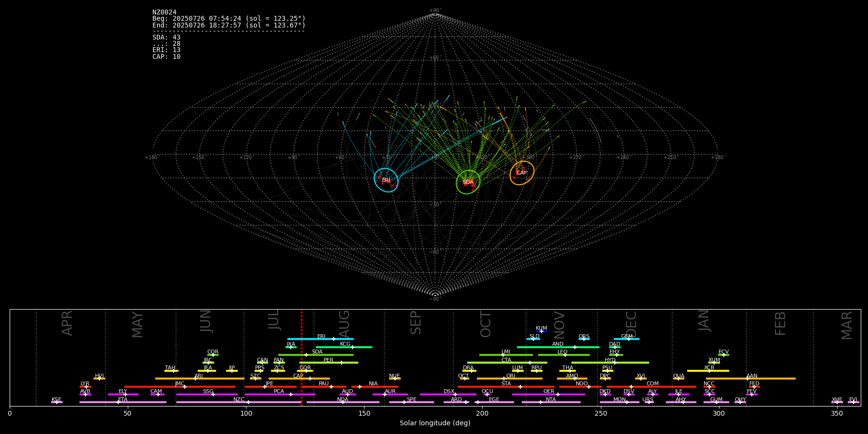The image size is (868, 434).
Task: Click the JUL month label on timeline
Action: tap(273, 320)
